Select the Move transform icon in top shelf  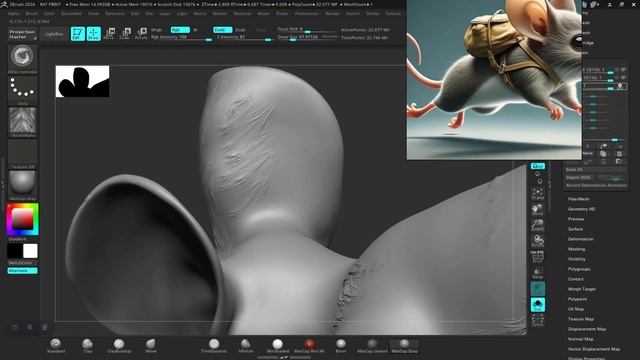(x=109, y=33)
